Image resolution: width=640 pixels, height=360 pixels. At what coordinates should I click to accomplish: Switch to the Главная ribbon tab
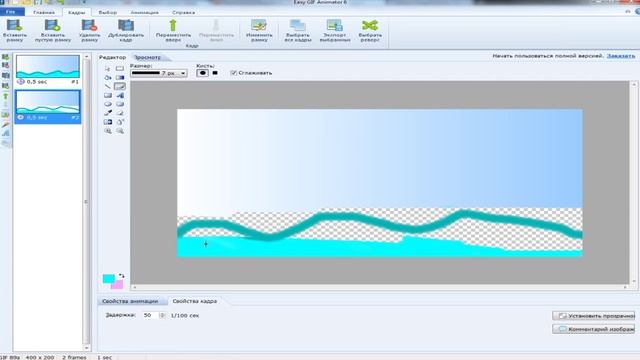[x=44, y=12]
